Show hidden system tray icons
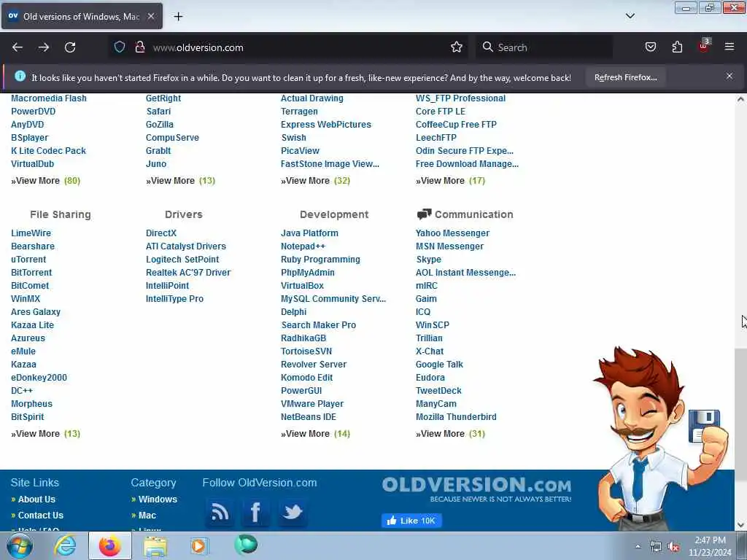747x560 pixels. coord(638,547)
